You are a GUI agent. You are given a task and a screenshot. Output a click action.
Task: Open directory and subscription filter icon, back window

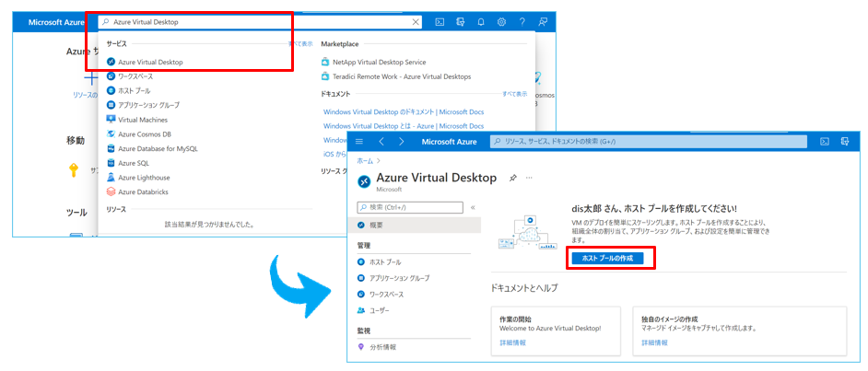click(x=460, y=22)
